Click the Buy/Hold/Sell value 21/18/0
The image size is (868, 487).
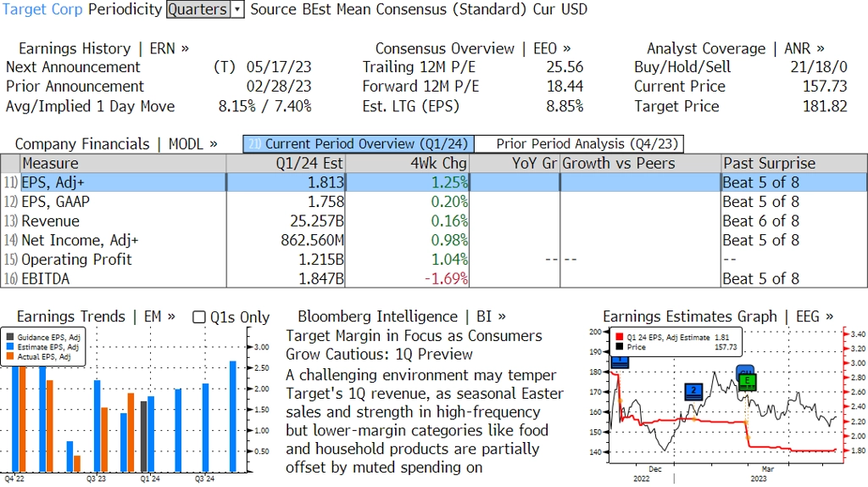(x=819, y=67)
